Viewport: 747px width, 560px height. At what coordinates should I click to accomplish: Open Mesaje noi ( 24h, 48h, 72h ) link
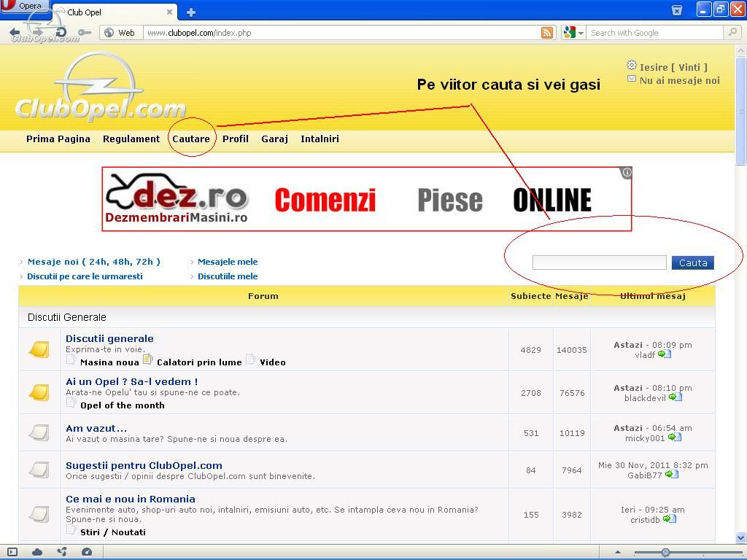click(x=94, y=262)
